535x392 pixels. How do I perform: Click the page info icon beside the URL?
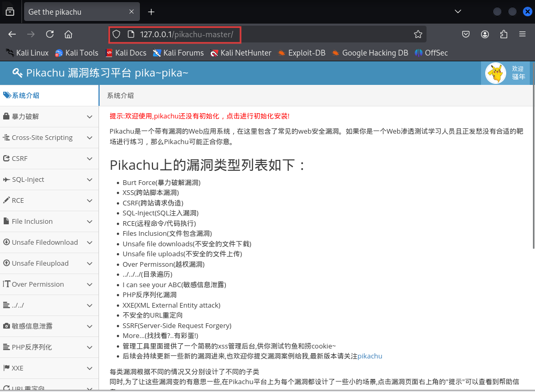coord(130,35)
